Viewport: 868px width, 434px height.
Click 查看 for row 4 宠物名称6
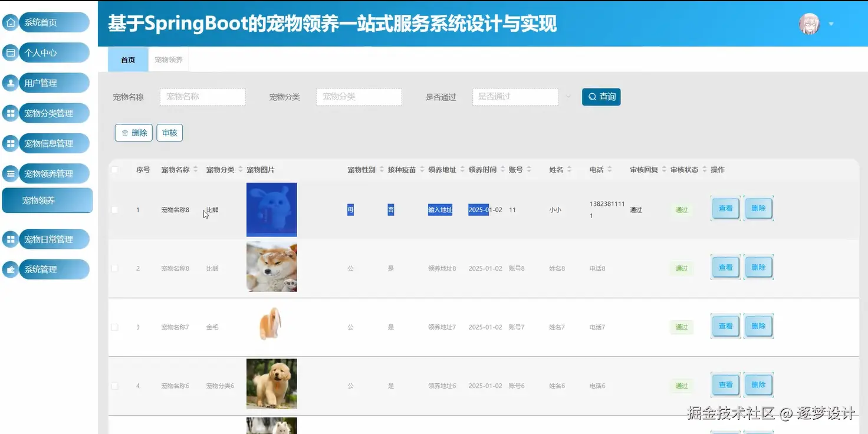coord(725,385)
